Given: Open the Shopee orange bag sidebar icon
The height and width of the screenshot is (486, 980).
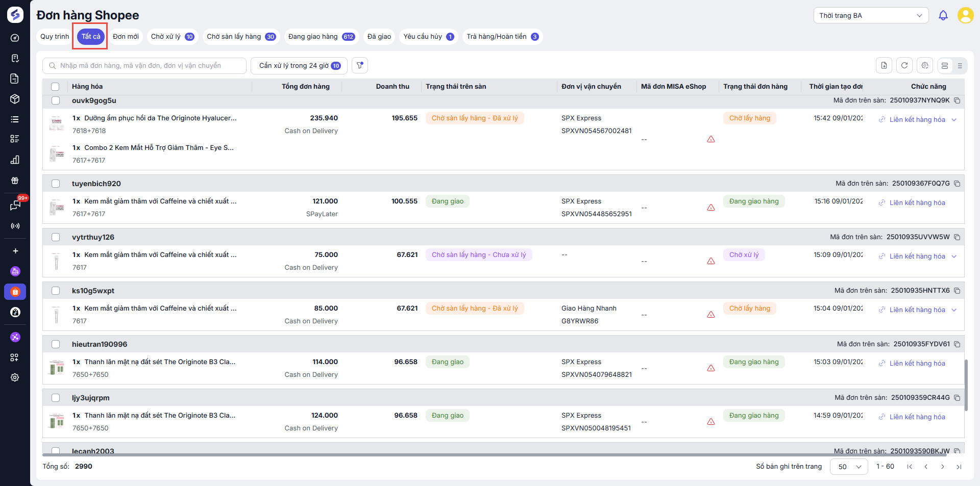Looking at the screenshot, I should tap(15, 292).
